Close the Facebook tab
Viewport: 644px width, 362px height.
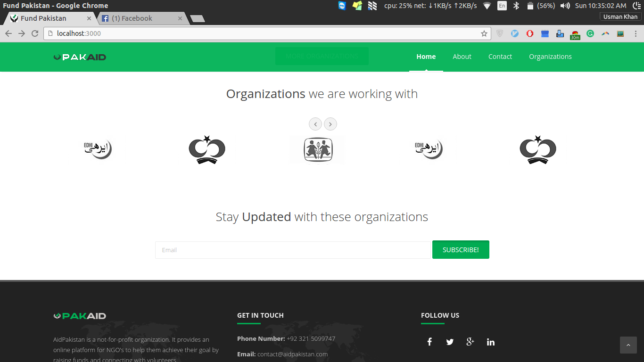coord(180,18)
